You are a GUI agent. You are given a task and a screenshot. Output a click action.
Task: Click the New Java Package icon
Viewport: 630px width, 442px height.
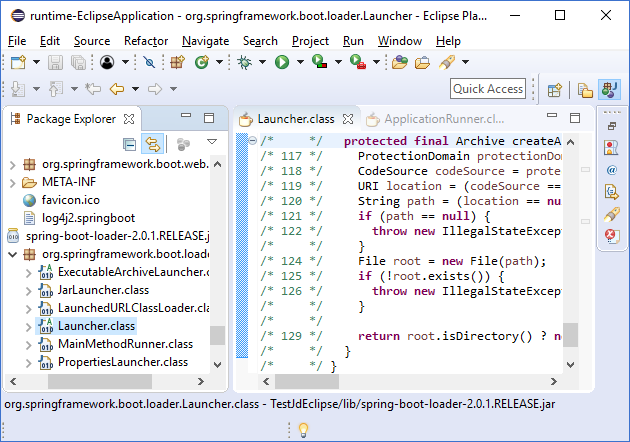tap(177, 62)
